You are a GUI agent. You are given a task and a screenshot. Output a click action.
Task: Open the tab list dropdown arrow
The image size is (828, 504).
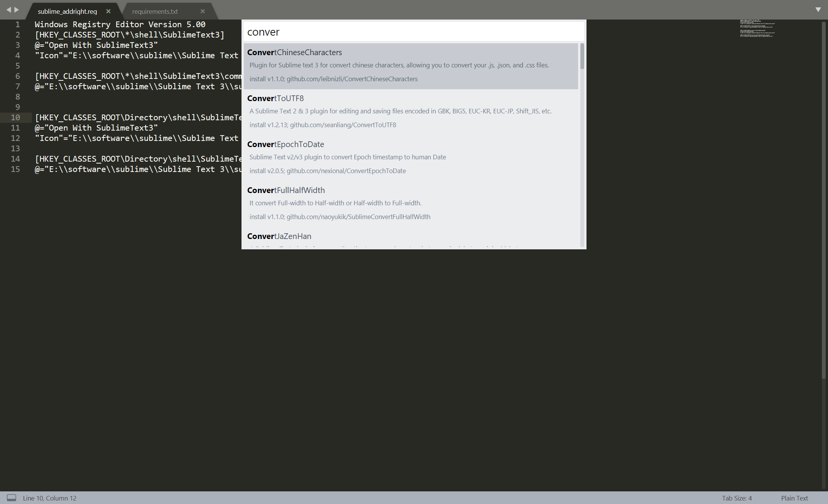(x=818, y=10)
